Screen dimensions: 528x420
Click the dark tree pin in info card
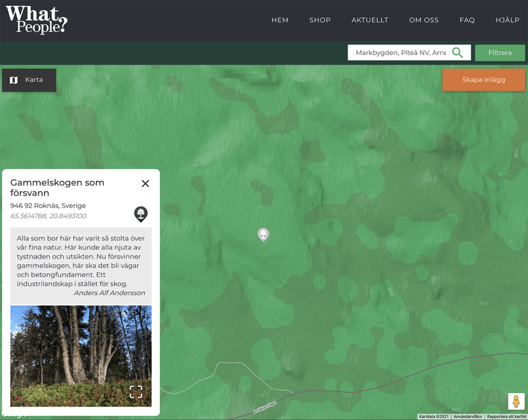[x=141, y=214]
